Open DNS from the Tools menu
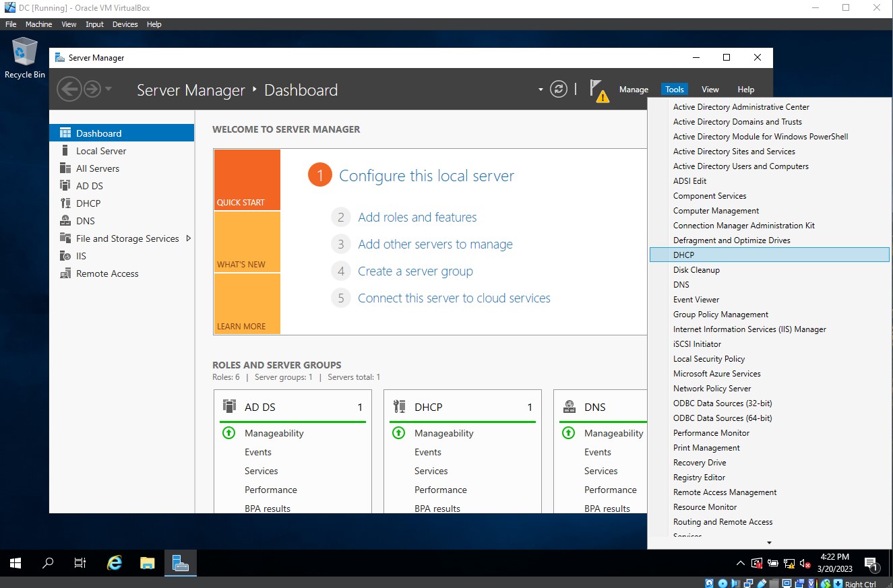The height and width of the screenshot is (588, 893). click(769, 285)
